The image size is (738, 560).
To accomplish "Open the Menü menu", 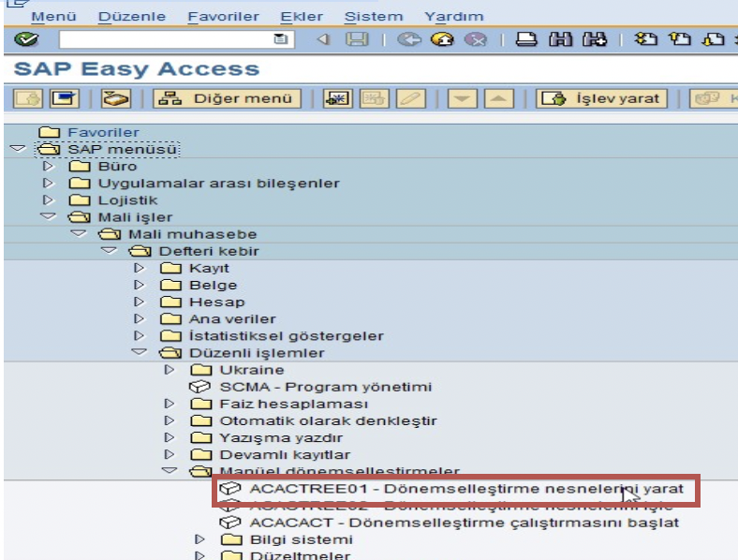I will pos(53,17).
